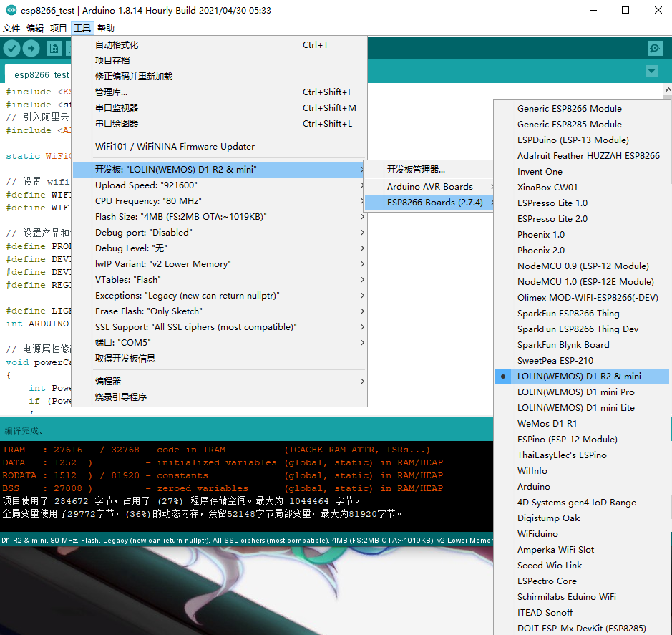
Task: Expand the Erase Flash "Only Sketch" submenu
Action: pos(219,311)
